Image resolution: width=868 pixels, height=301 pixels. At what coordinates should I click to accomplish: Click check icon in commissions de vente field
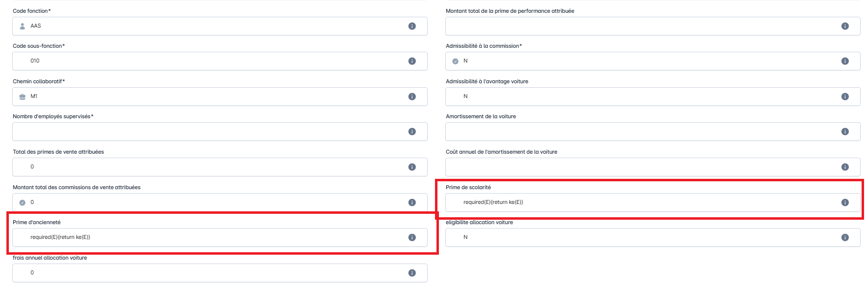coord(22,202)
